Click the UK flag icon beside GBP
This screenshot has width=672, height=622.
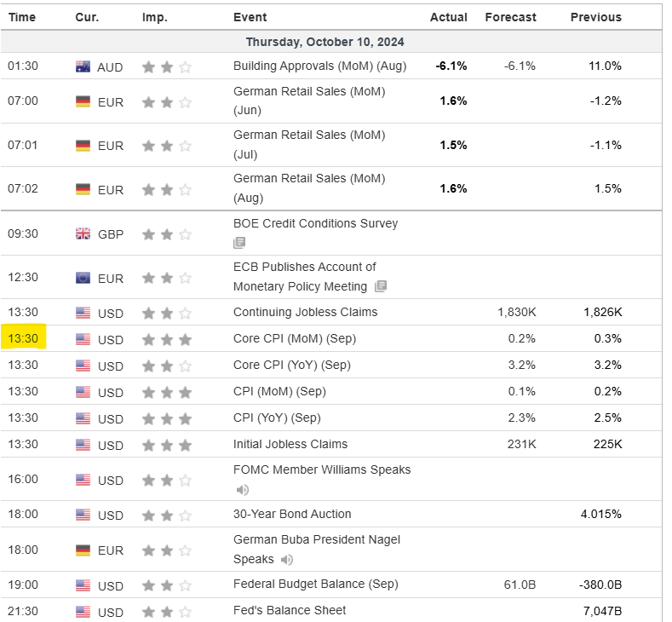(83, 233)
